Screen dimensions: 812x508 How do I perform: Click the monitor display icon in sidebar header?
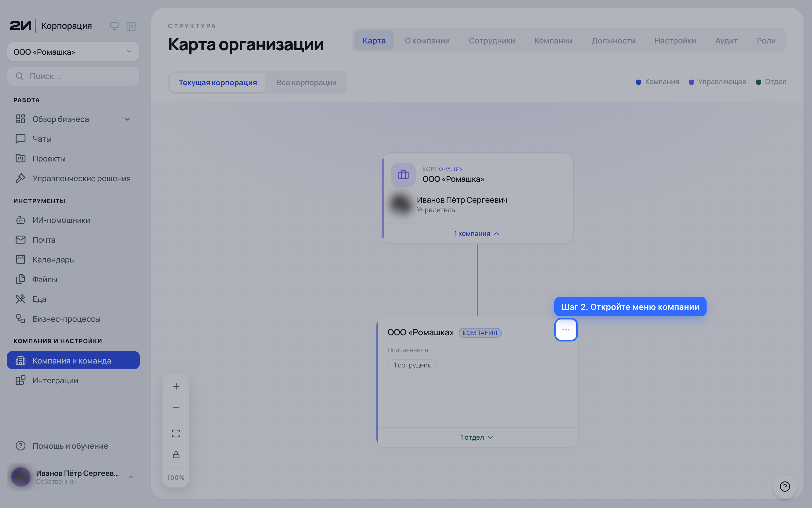click(114, 26)
